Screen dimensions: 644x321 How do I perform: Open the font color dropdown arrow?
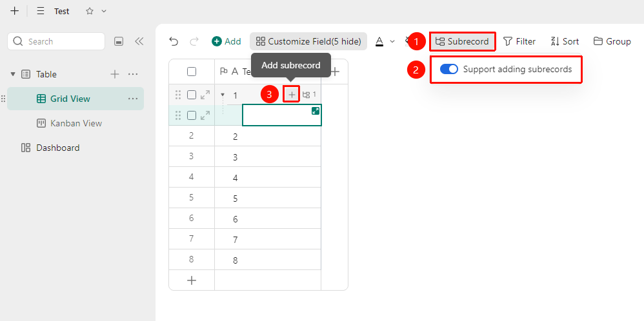click(x=392, y=41)
